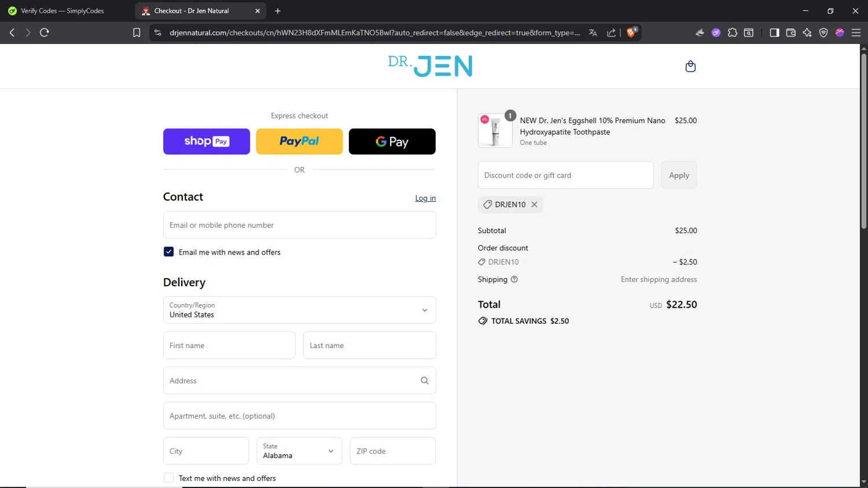Click the Last name field
This screenshot has width=868, height=488.
pos(369,345)
